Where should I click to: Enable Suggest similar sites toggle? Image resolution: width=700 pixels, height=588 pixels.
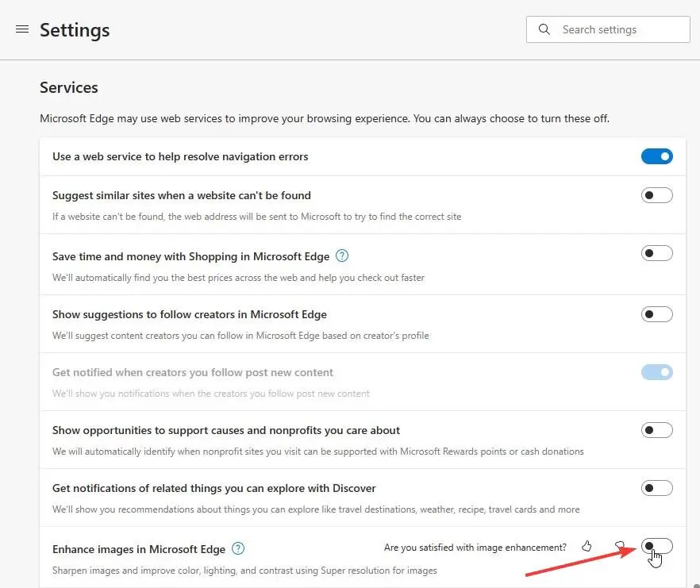click(656, 195)
